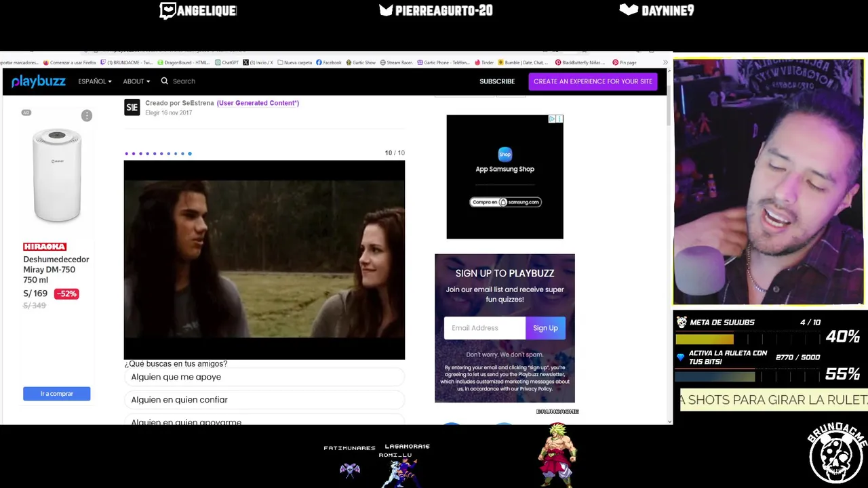
Task: Open the Inicio / X bookmark
Action: coord(258,62)
